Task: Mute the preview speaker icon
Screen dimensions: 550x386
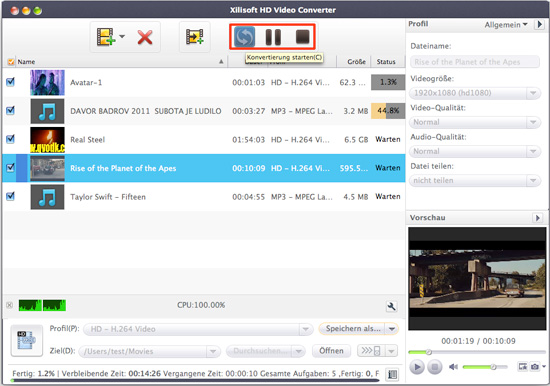Action: click(453, 367)
